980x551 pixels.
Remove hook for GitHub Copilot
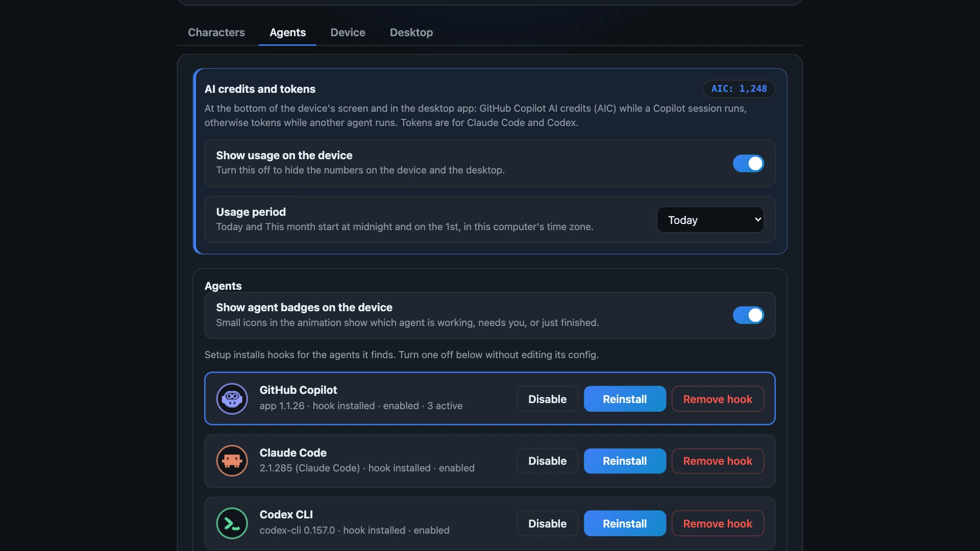pyautogui.click(x=718, y=399)
